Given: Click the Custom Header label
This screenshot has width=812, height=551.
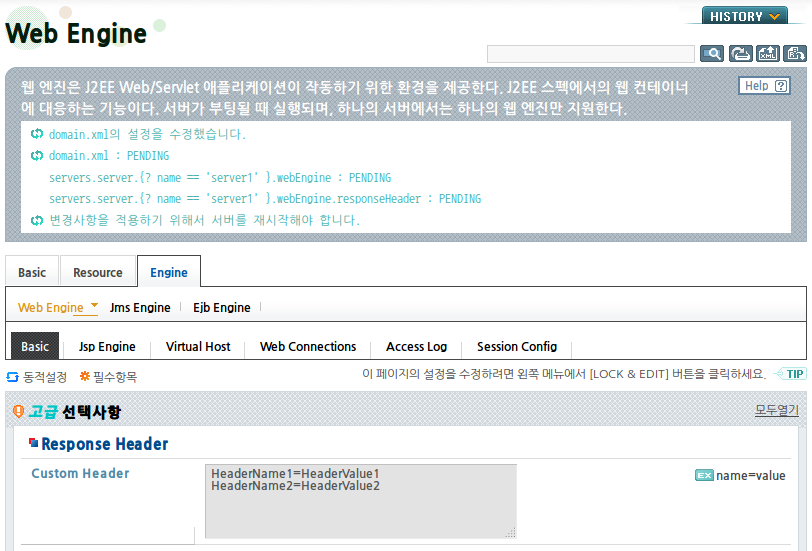Looking at the screenshot, I should (80, 473).
